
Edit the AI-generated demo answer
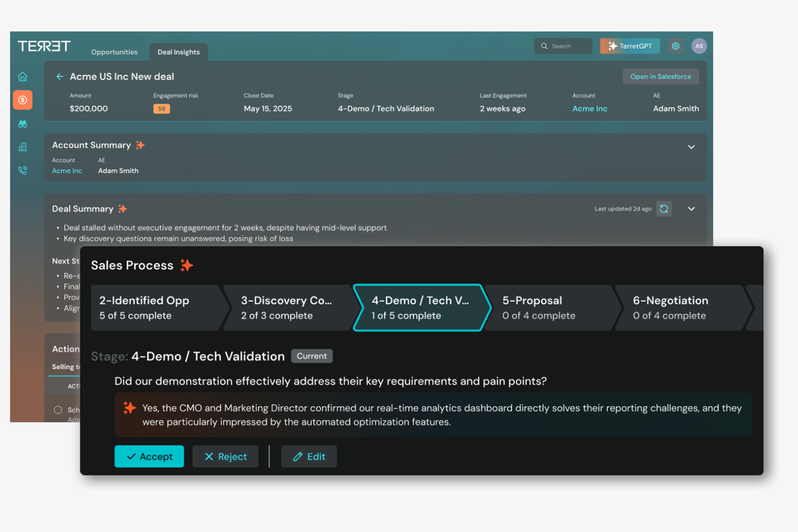(309, 456)
